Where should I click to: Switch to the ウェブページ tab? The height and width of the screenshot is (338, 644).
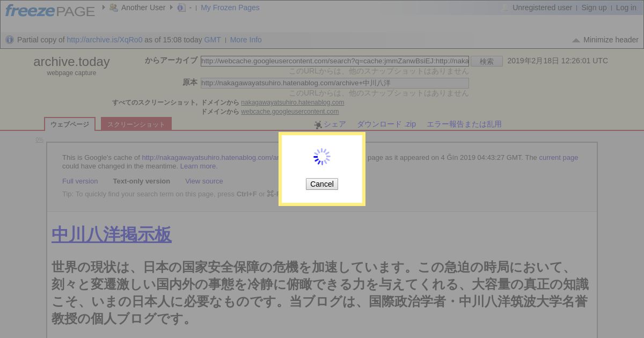(70, 124)
